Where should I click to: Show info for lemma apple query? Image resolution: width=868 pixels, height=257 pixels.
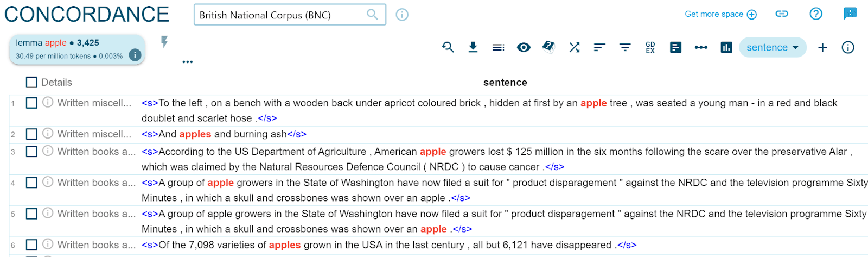click(135, 55)
